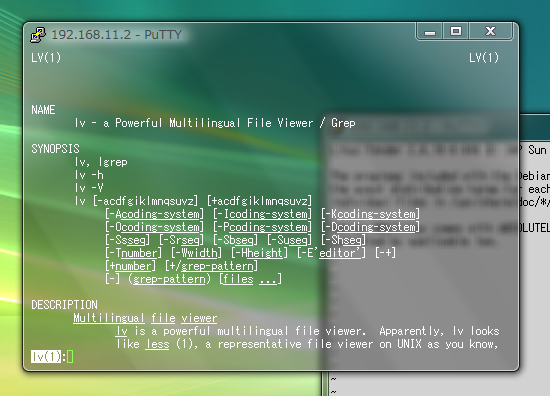
Task: Click the 'lv -V' line
Action: pos(89,188)
